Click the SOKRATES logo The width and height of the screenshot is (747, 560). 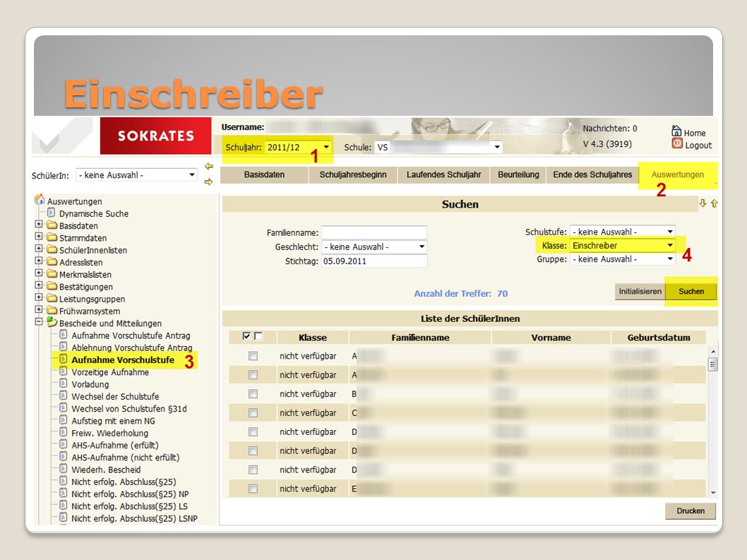(155, 136)
